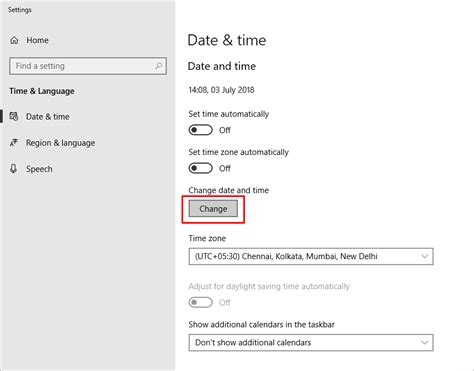Open the Speech settings page

[x=39, y=169]
